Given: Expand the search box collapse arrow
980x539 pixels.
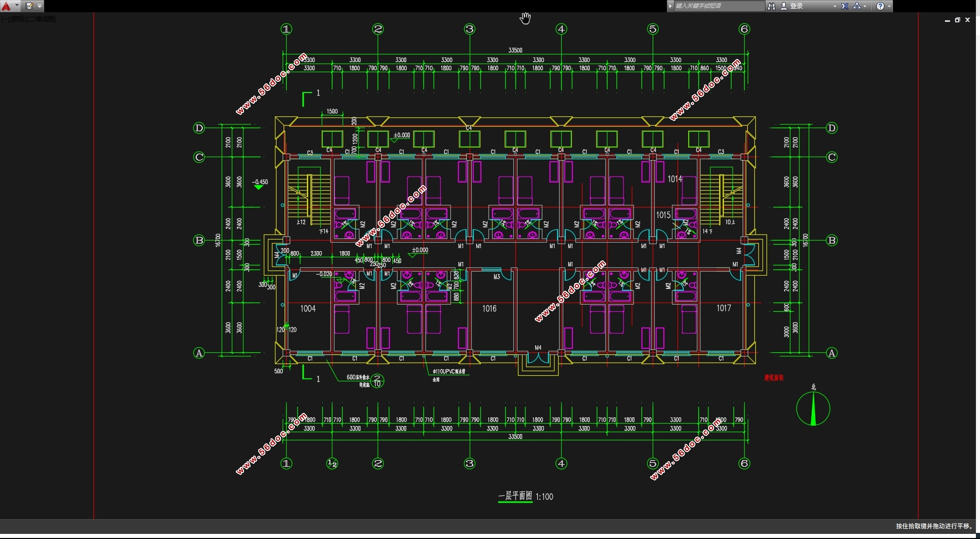Looking at the screenshot, I should (x=670, y=6).
